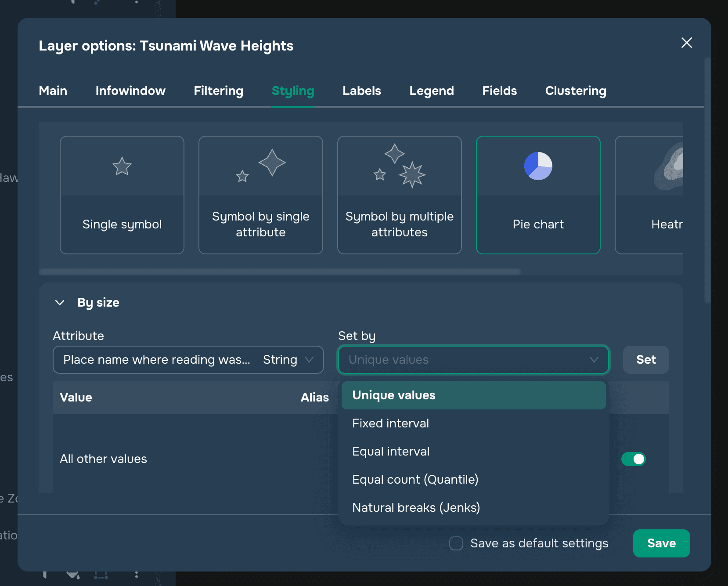Select Equal interval option

[x=474, y=452]
